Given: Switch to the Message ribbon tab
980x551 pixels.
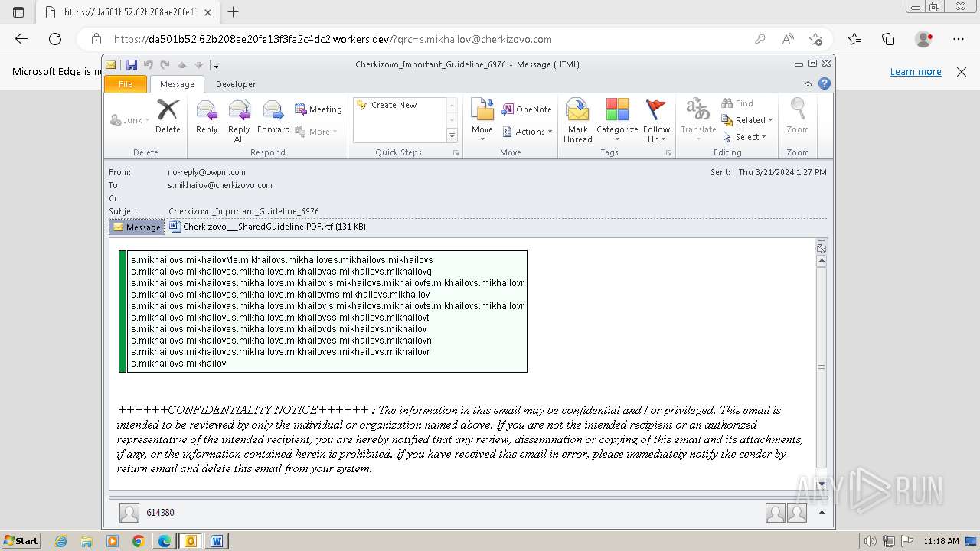Looking at the screenshot, I should pyautogui.click(x=177, y=84).
